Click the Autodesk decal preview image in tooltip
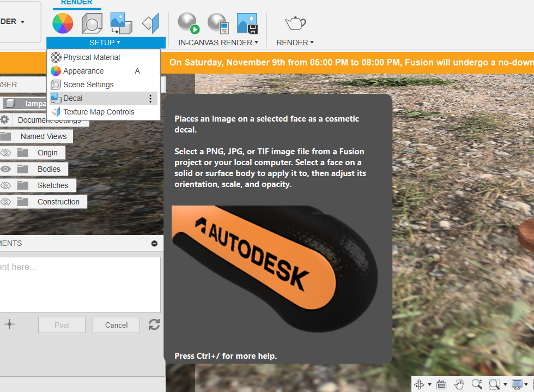The height and width of the screenshot is (392, 534). click(x=275, y=269)
